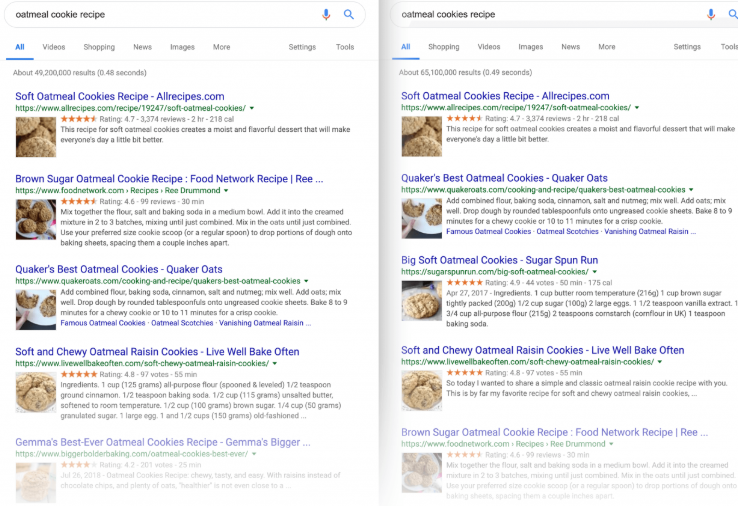Click right Live Well Bake Often thumbnail image
Viewport: 738px width, 506px height.
click(x=422, y=391)
